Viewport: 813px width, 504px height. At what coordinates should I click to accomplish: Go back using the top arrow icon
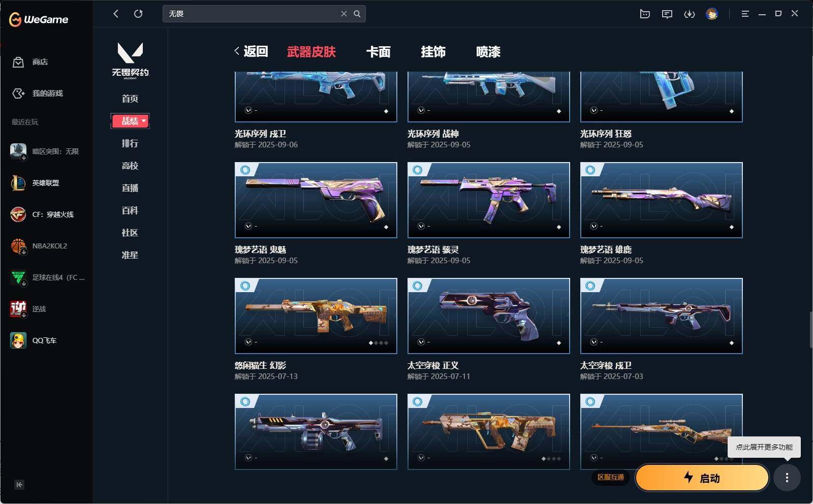click(116, 14)
